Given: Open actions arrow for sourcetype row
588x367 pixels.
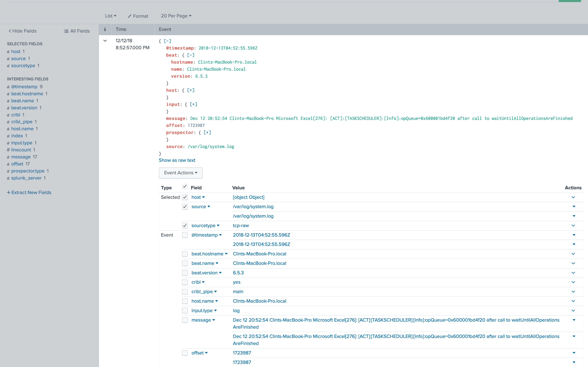Looking at the screenshot, I should (573, 226).
